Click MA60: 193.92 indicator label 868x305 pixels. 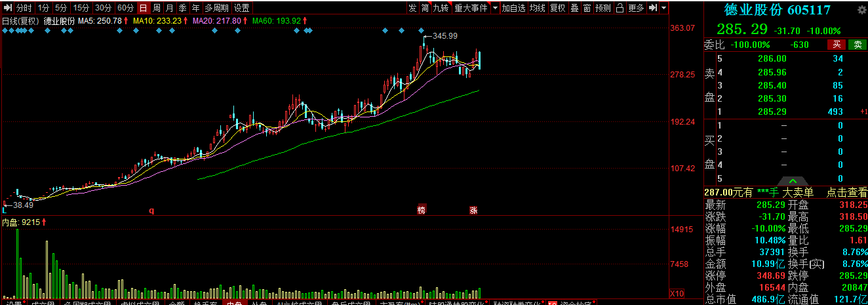276,21
